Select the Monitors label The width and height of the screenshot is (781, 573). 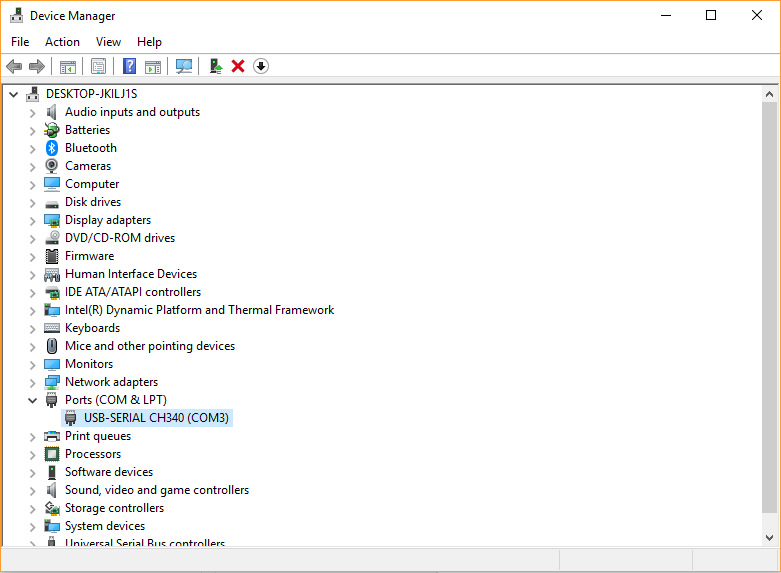pyautogui.click(x=89, y=364)
